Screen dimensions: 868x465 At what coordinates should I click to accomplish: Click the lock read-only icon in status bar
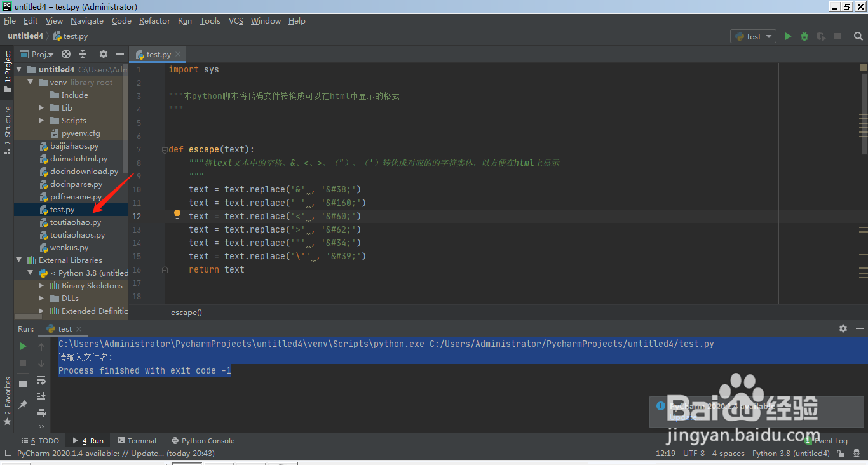pyautogui.click(x=840, y=454)
